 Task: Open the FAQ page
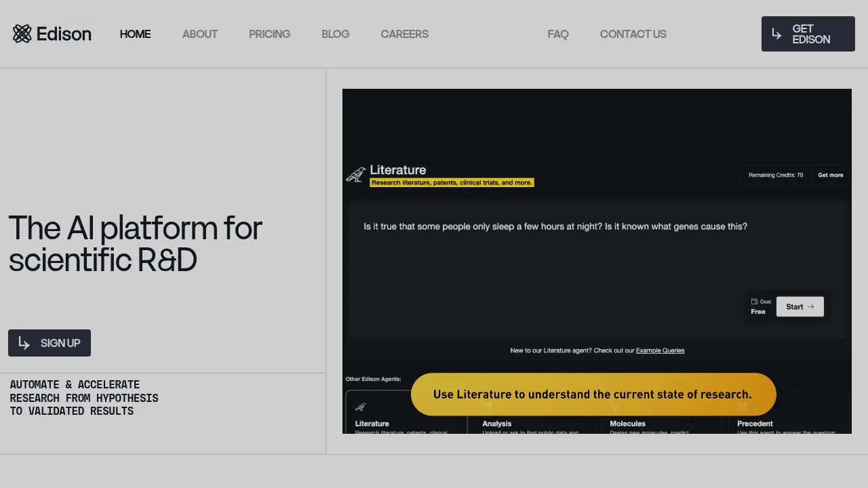[558, 34]
